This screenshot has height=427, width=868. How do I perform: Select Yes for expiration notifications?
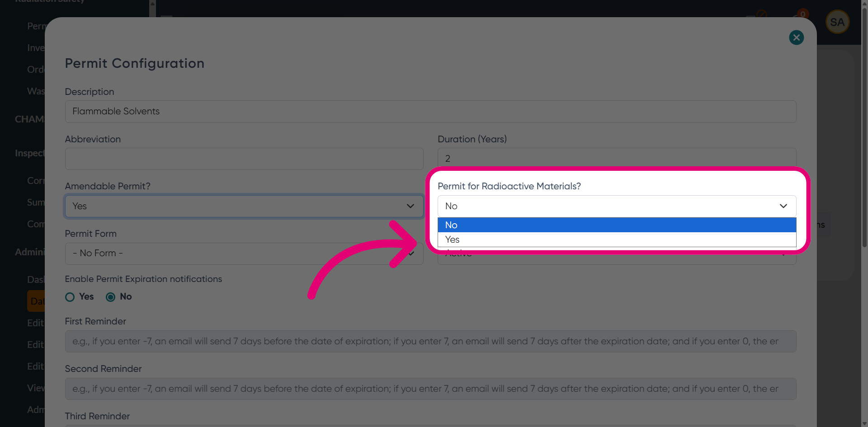coord(70,297)
